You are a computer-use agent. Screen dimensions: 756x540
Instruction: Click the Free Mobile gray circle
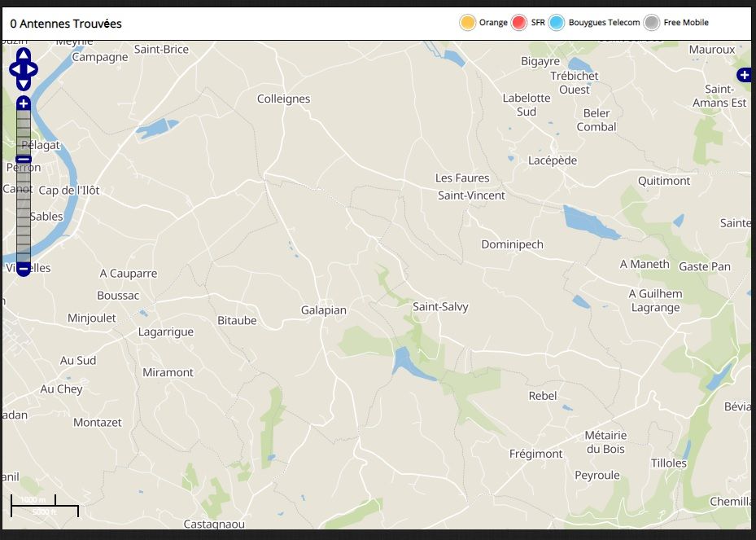(652, 23)
